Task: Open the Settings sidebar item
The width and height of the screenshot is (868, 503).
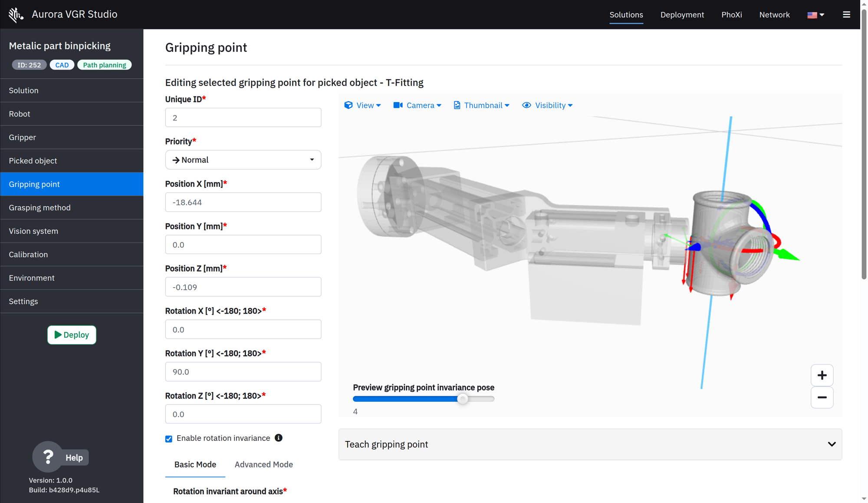Action: coord(72,301)
